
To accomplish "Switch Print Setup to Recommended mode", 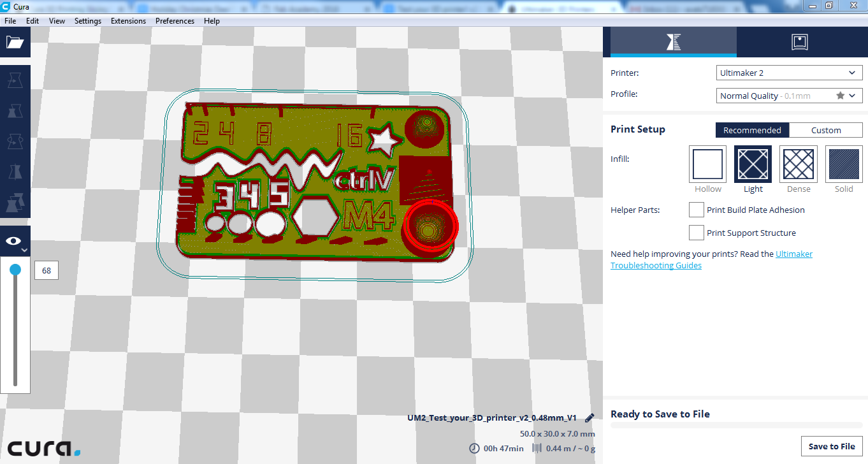I will point(752,130).
